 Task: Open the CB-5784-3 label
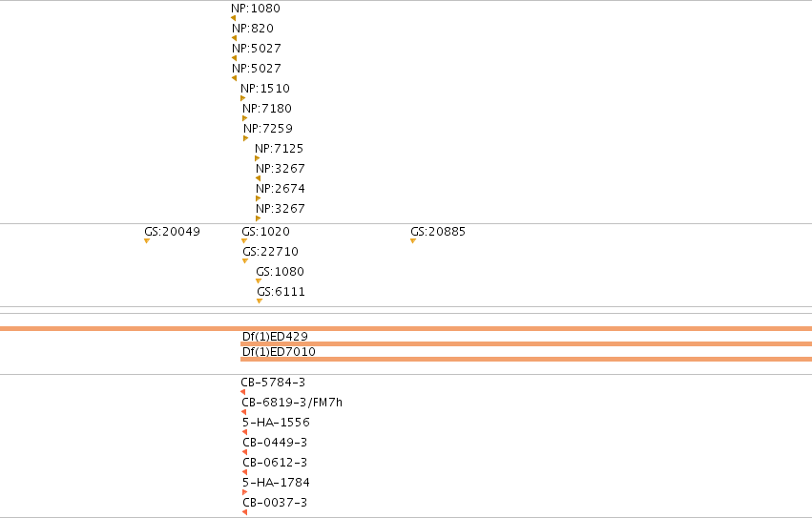tap(273, 383)
